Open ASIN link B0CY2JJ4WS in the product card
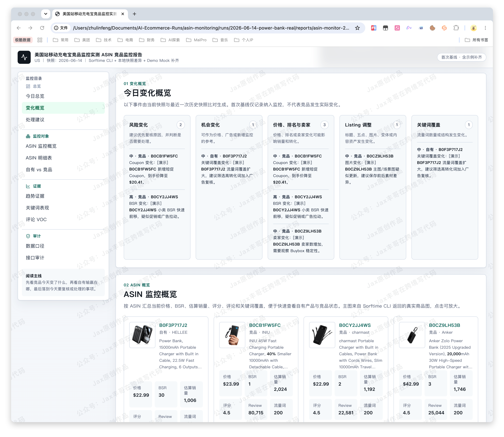The image size is (504, 437). click(355, 325)
